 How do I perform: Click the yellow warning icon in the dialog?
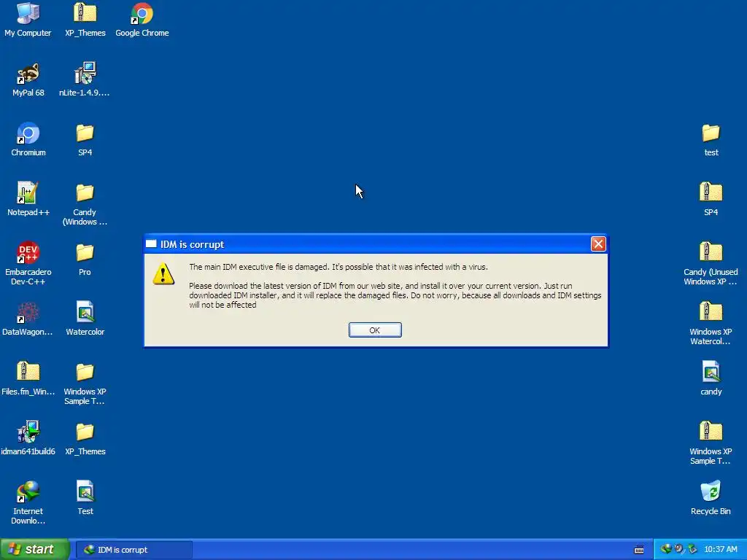[x=163, y=274]
